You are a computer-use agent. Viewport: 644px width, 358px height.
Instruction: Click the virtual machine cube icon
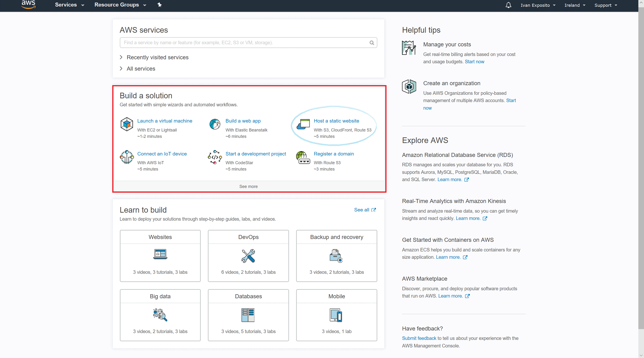[127, 124]
